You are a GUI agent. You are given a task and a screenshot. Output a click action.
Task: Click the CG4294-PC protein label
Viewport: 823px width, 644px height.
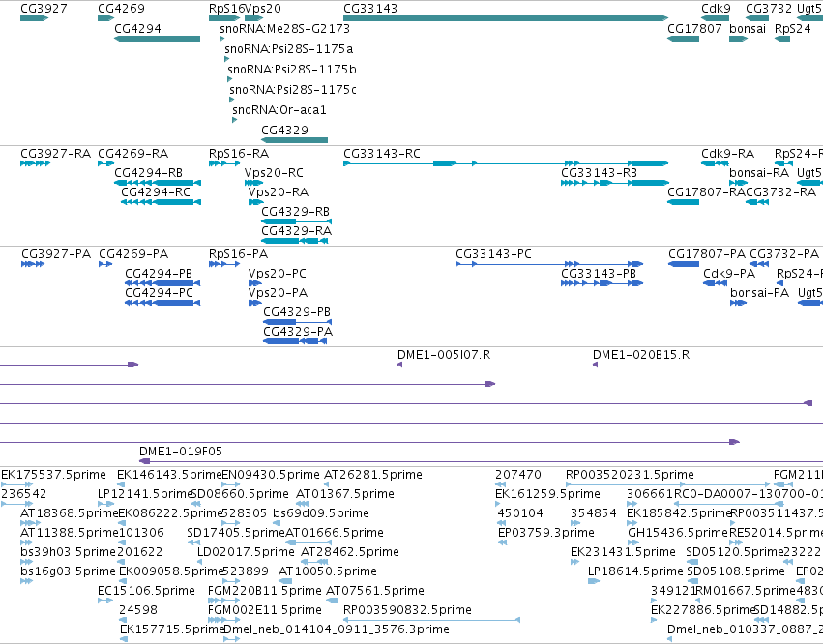[x=159, y=293]
